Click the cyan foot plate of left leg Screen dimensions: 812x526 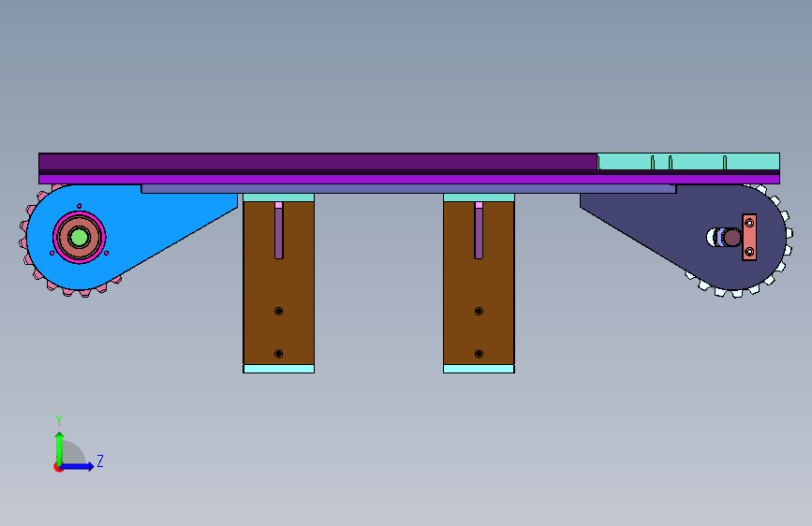[278, 369]
